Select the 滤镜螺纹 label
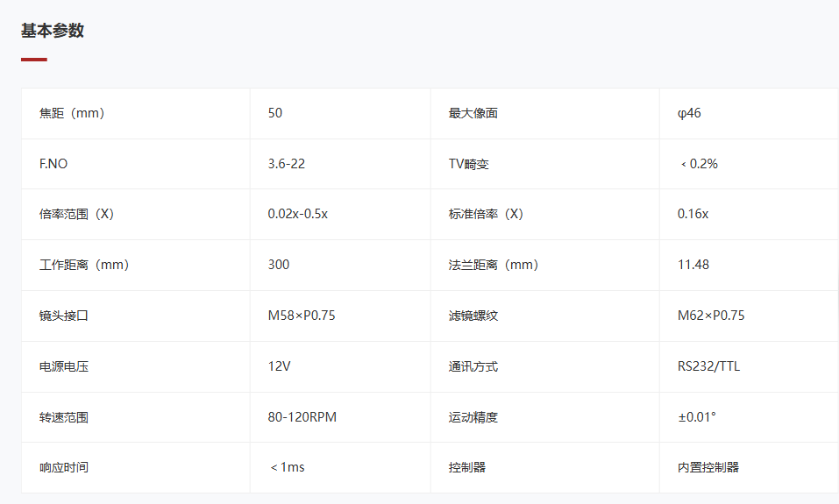 (473, 316)
